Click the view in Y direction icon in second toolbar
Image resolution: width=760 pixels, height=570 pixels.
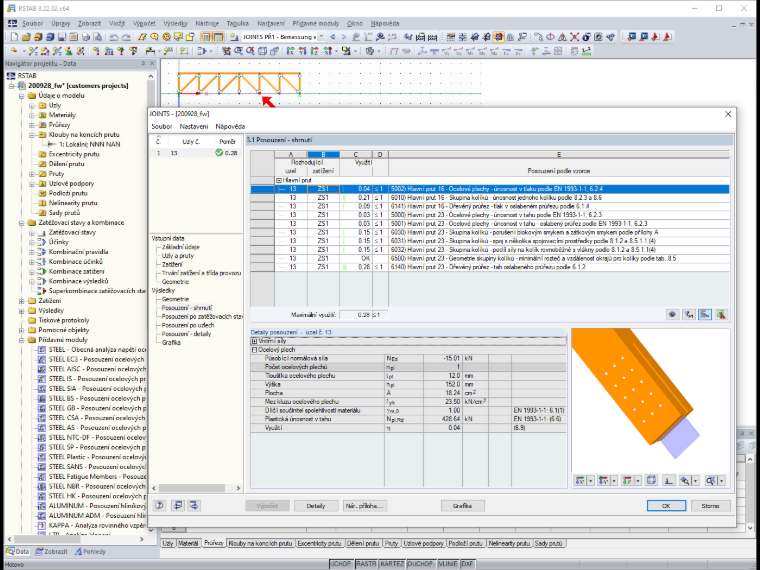pos(302,50)
